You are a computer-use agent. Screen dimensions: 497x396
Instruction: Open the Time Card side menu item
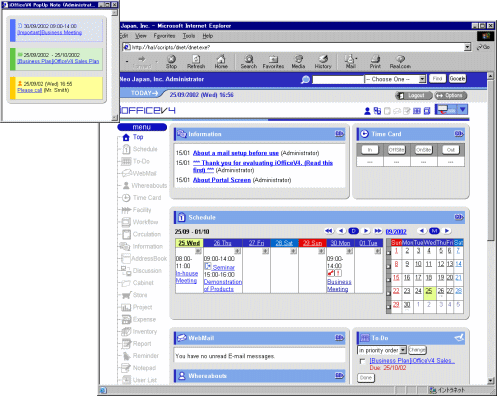tap(141, 198)
